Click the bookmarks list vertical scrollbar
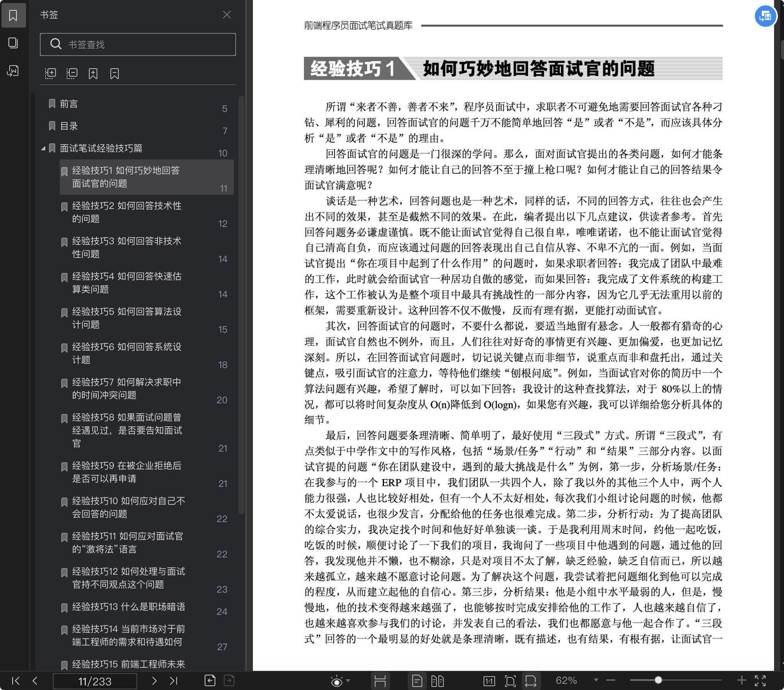 coord(241,305)
